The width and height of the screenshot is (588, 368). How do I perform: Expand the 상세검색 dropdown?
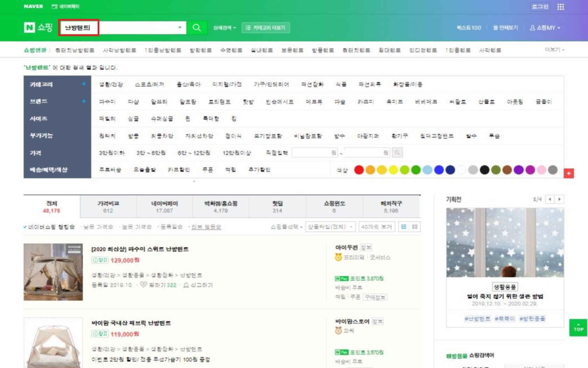tap(224, 28)
